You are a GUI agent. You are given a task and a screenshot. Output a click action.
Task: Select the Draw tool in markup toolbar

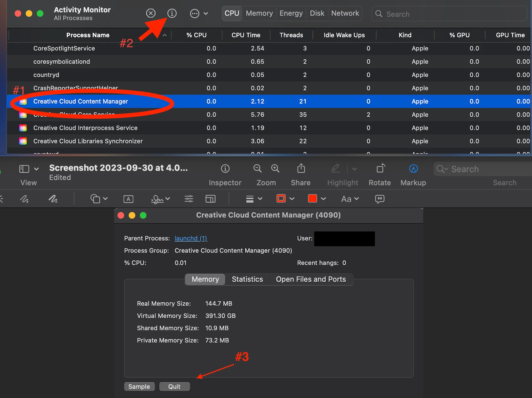[53, 199]
